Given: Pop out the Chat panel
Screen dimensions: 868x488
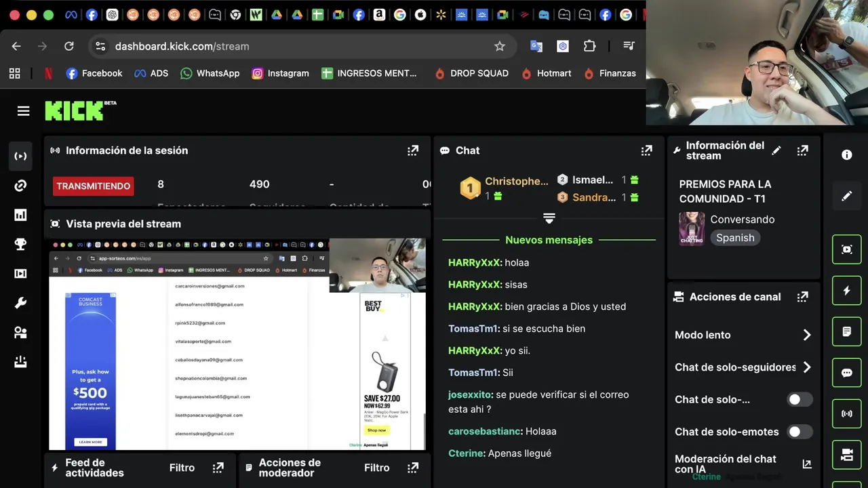Looking at the screenshot, I should point(646,150).
